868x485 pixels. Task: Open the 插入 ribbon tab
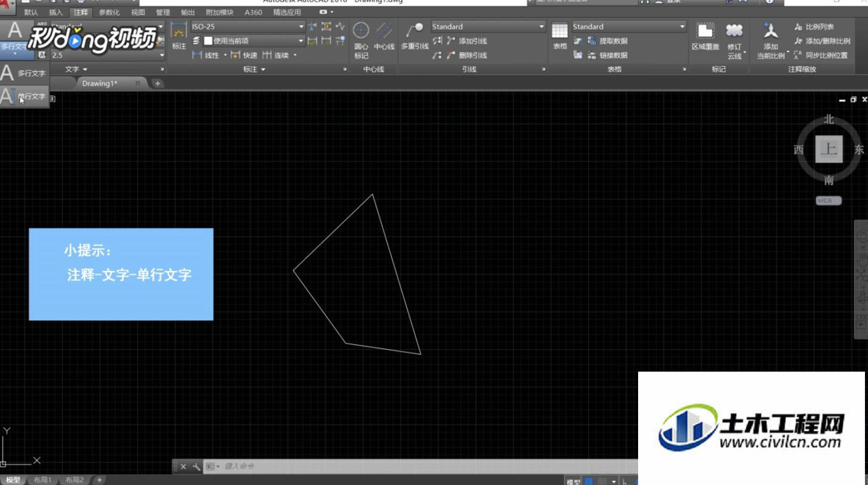[x=55, y=12]
